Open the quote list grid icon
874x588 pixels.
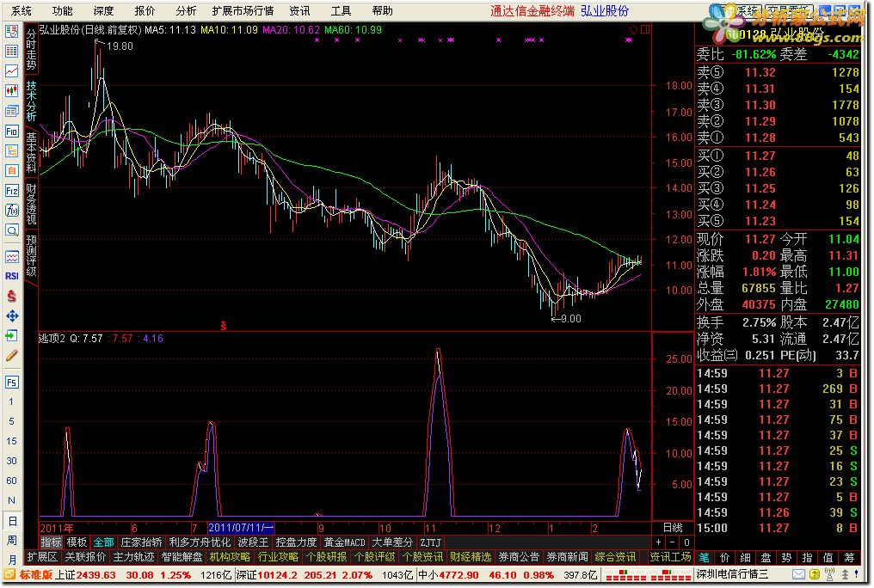11,52
